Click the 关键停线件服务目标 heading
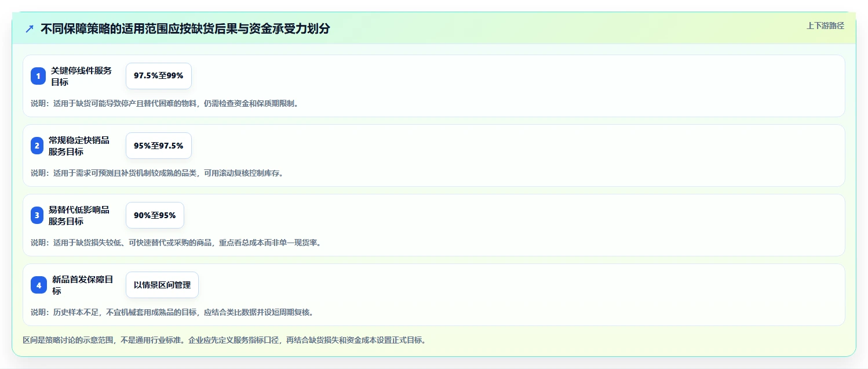Viewport: 868px width, 369px height. point(81,76)
